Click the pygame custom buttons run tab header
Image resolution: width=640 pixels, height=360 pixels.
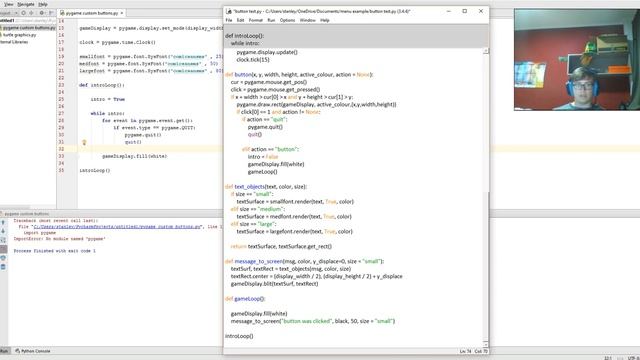[26, 214]
